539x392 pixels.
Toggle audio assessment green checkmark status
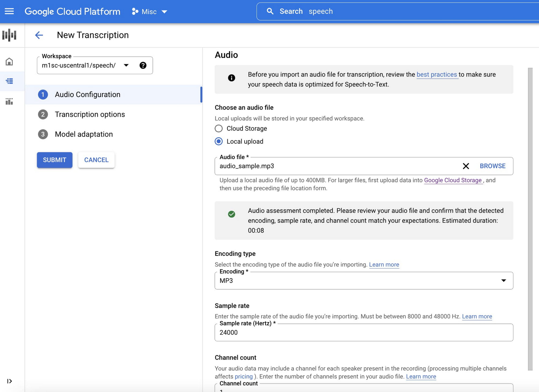tap(232, 214)
